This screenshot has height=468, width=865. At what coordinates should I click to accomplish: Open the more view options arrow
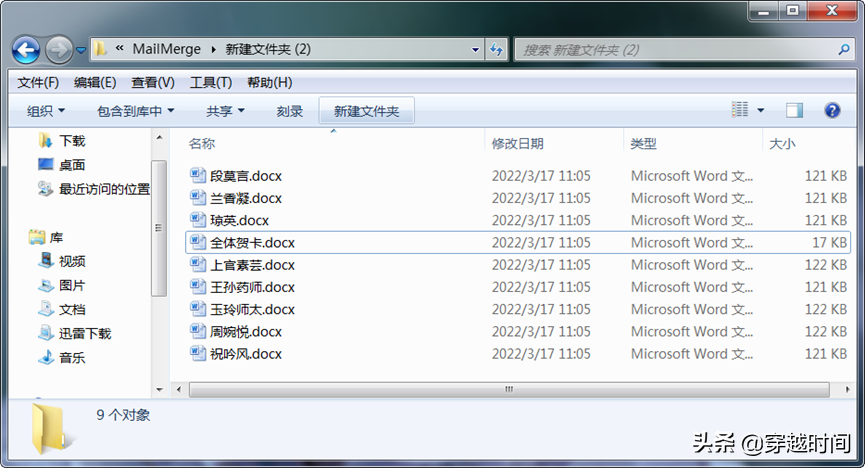point(761,110)
